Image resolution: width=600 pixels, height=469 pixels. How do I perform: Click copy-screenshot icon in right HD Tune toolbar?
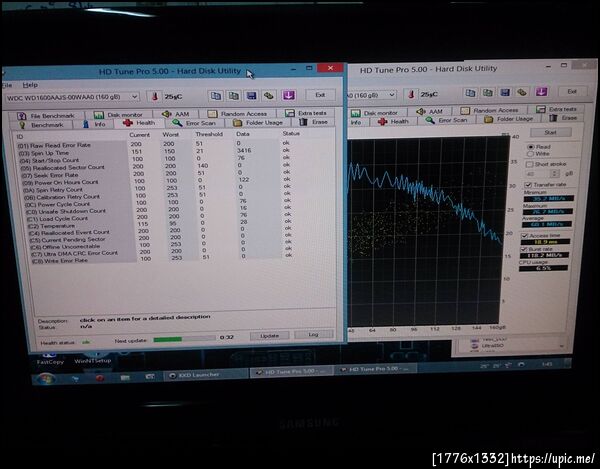(488, 93)
